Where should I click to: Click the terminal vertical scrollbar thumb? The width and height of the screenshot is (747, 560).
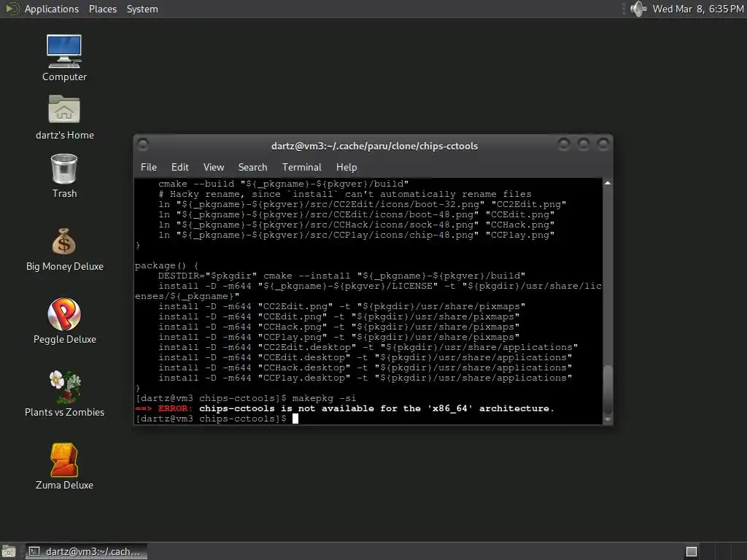click(x=608, y=389)
